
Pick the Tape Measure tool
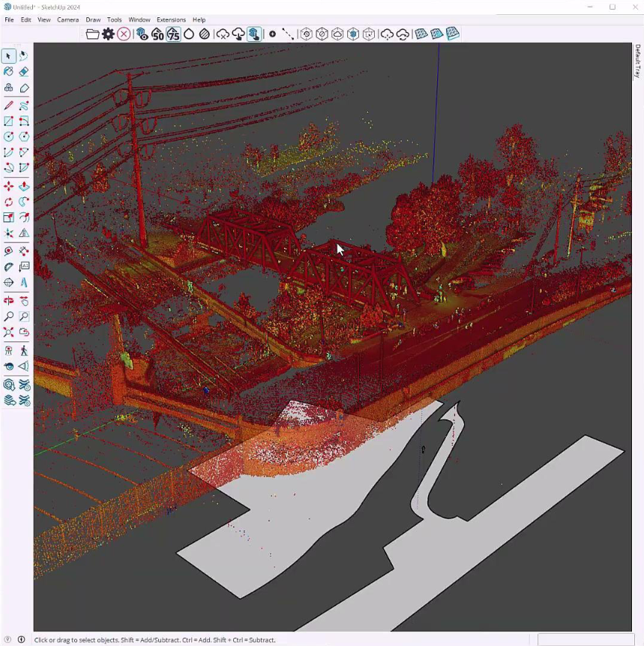coord(9,251)
